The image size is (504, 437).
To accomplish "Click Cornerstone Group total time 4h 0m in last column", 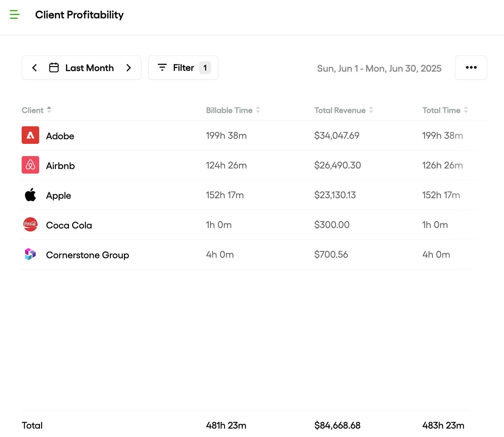I will point(436,254).
